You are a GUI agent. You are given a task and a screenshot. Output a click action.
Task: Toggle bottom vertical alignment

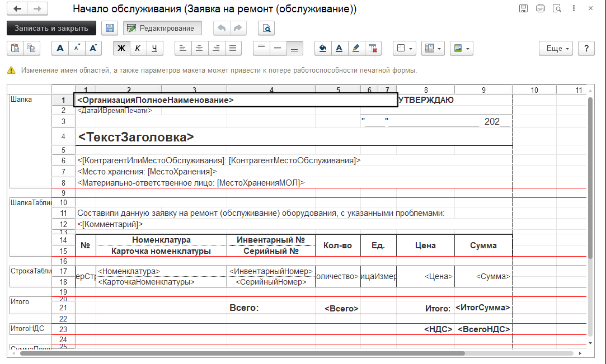294,48
